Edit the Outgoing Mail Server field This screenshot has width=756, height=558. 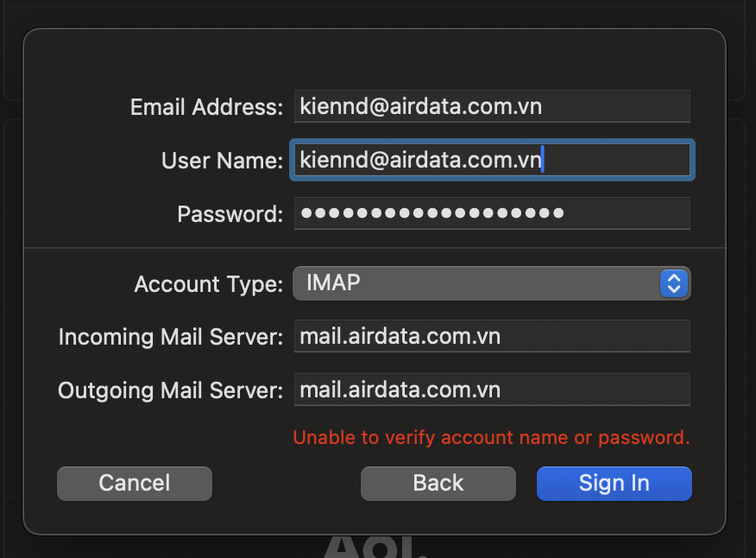491,390
